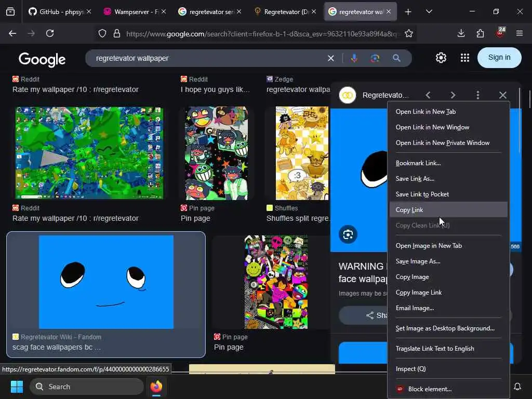This screenshot has width=532, height=399.
Task: Select Save Link As... entry
Action: 448,179
